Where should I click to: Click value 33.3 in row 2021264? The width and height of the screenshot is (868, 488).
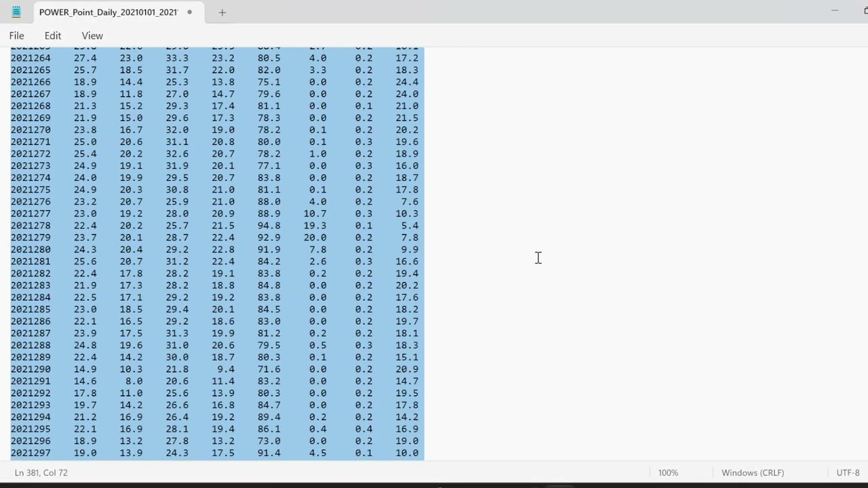click(177, 58)
